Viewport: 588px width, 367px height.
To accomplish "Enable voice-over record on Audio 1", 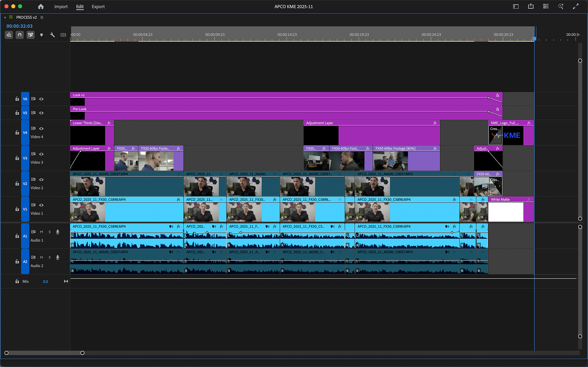I will (58, 232).
